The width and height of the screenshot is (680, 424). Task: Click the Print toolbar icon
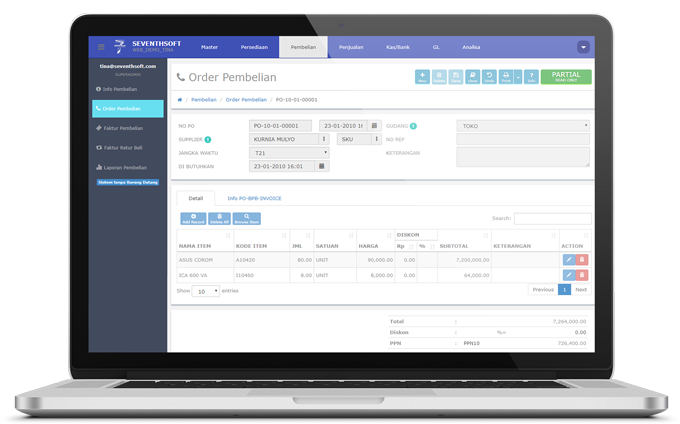coord(506,76)
